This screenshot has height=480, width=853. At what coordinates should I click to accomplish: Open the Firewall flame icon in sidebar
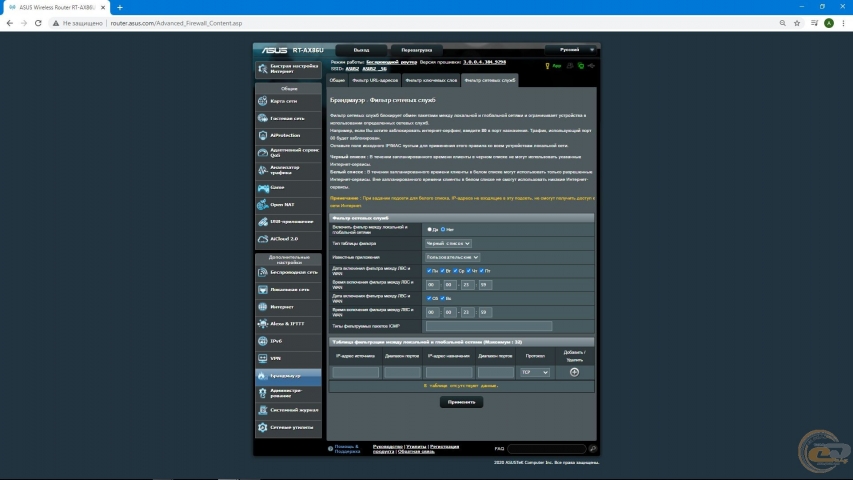(263, 376)
